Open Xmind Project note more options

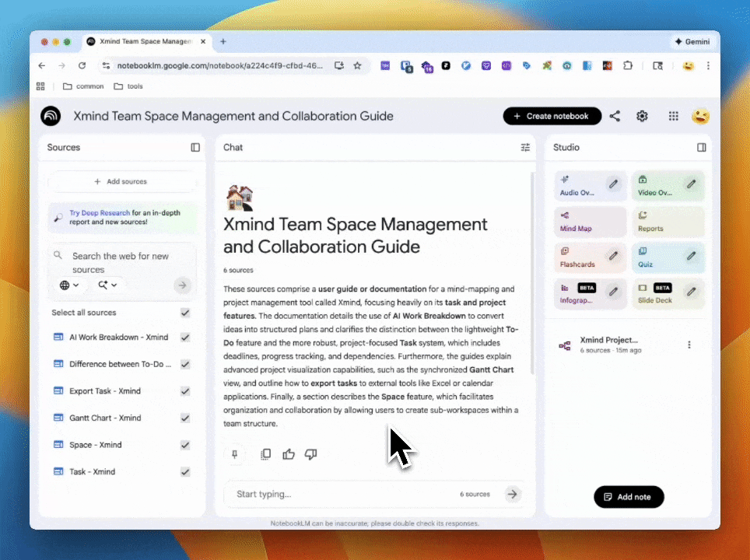[689, 345]
